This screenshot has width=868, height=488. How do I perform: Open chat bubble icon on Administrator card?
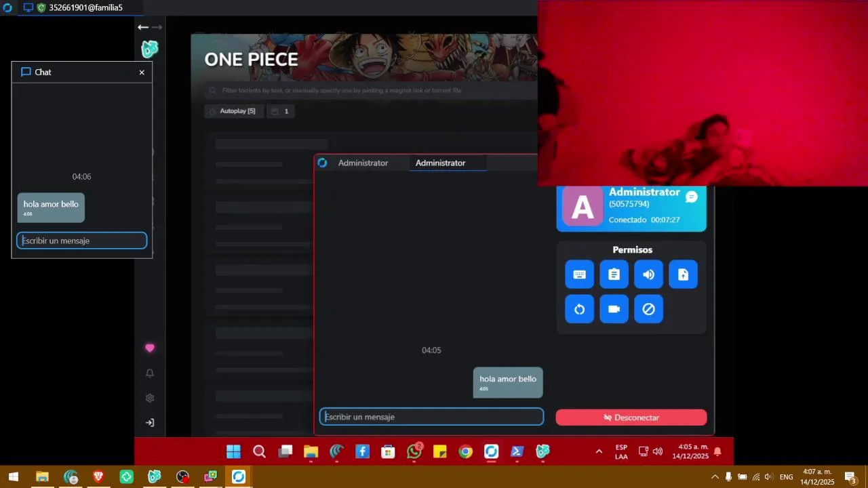click(691, 197)
